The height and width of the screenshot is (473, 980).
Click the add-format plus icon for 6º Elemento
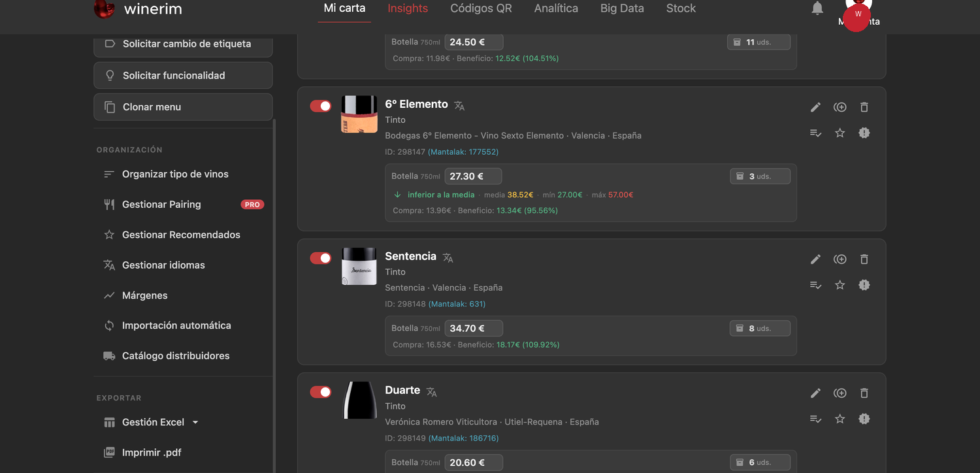(x=840, y=107)
